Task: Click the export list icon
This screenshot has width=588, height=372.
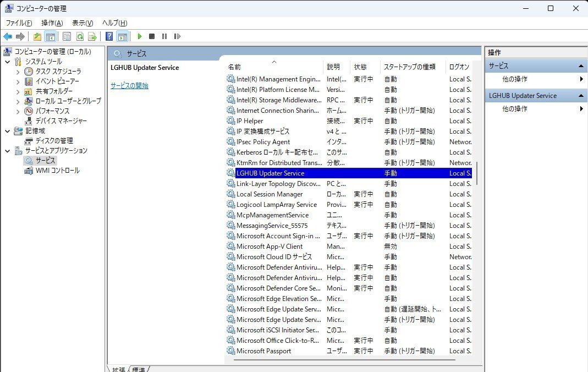Action: pos(93,36)
